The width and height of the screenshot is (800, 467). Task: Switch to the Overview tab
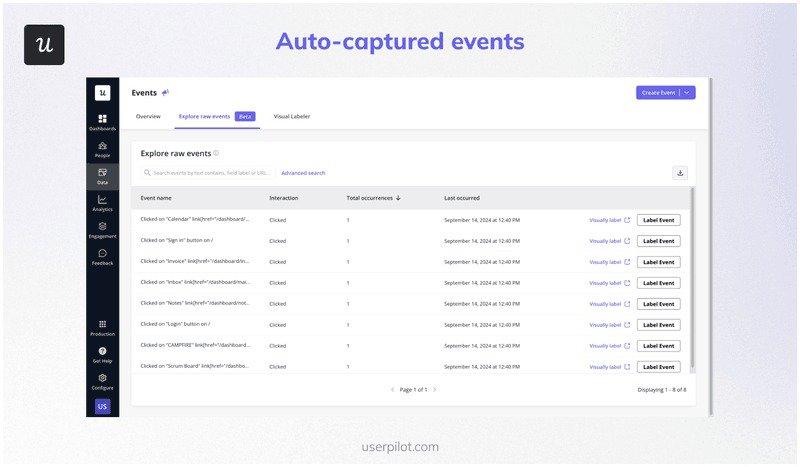[x=148, y=116]
